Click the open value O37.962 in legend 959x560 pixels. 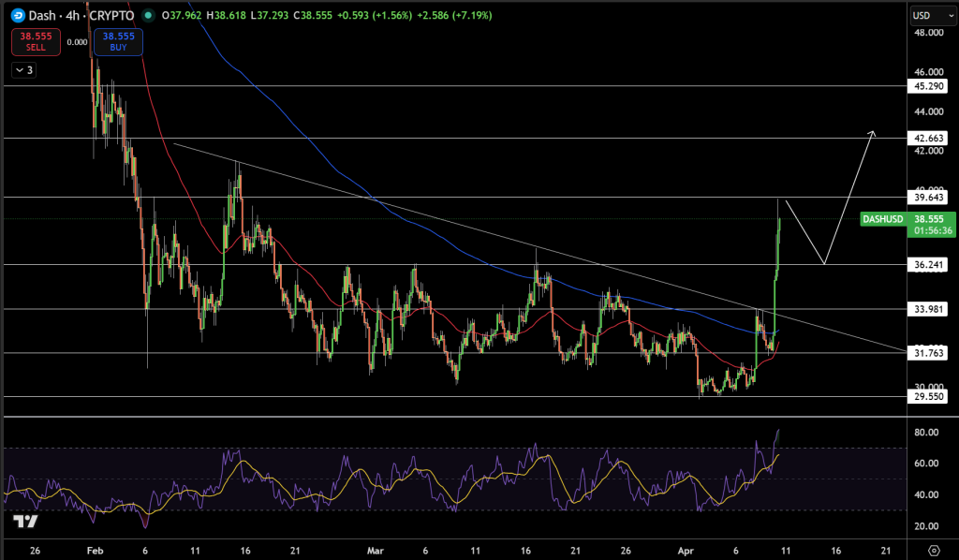click(184, 15)
